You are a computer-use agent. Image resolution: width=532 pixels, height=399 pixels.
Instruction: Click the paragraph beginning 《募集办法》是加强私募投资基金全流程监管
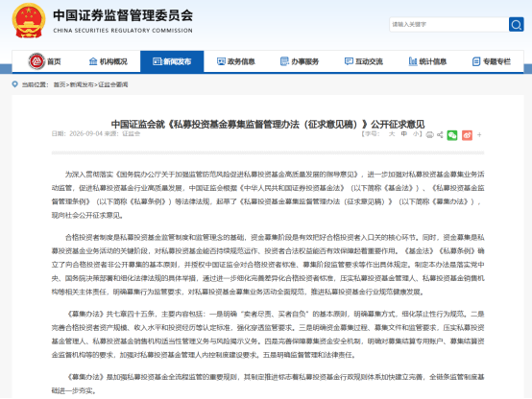tap(268, 384)
